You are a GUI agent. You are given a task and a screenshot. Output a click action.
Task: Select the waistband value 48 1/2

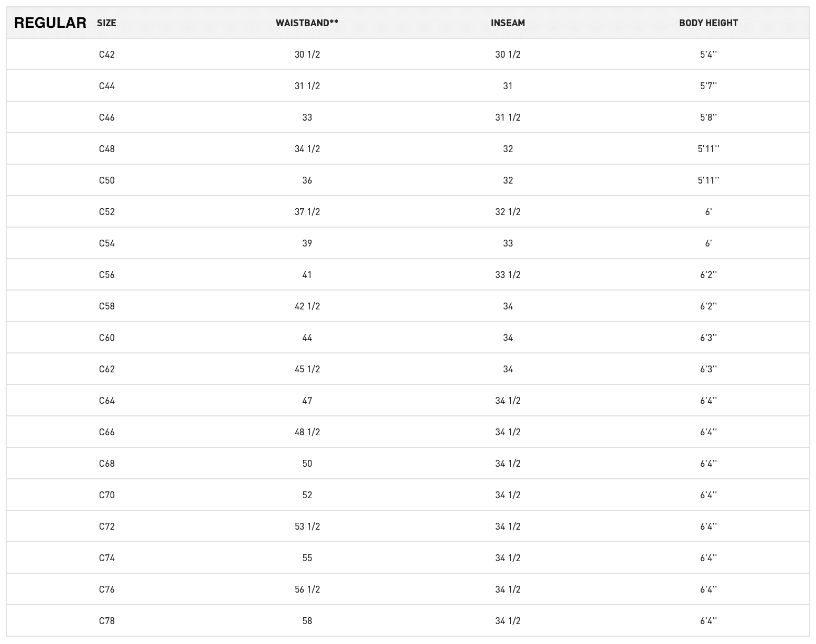tap(307, 432)
